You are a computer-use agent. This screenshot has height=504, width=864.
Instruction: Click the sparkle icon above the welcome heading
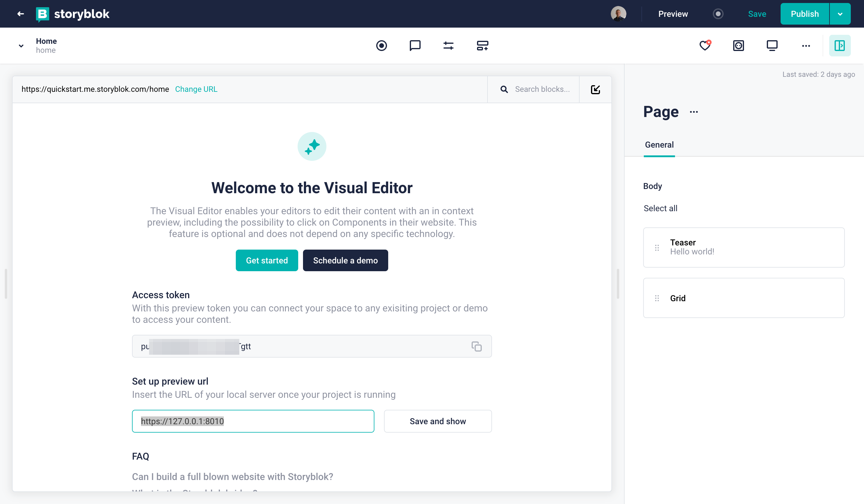312,146
